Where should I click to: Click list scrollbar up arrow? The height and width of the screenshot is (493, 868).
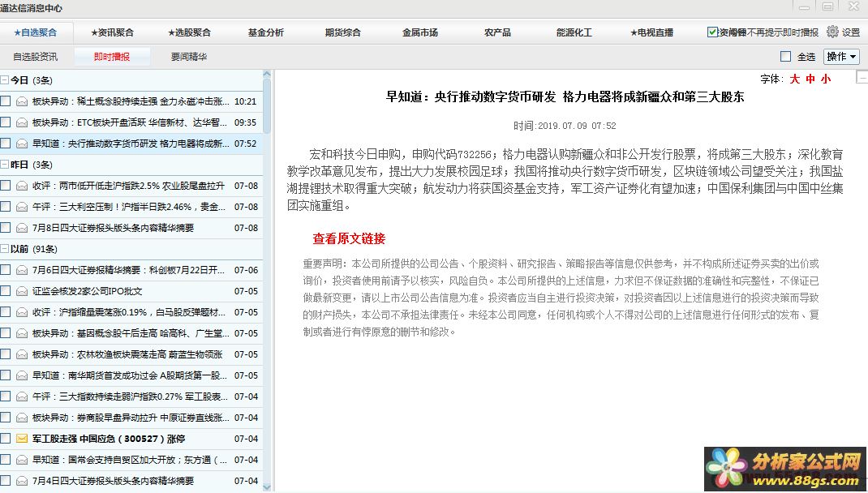click(x=267, y=74)
